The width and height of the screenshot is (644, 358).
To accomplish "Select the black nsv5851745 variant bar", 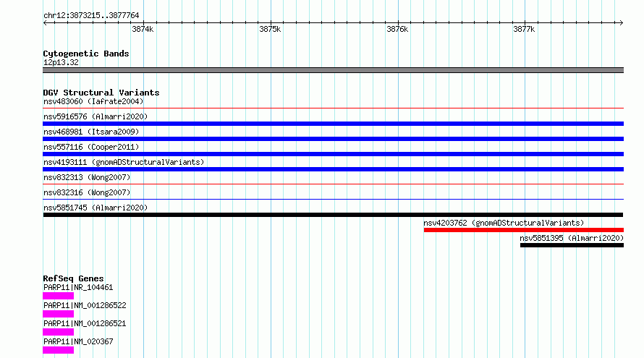I will pyautogui.click(x=333, y=215).
